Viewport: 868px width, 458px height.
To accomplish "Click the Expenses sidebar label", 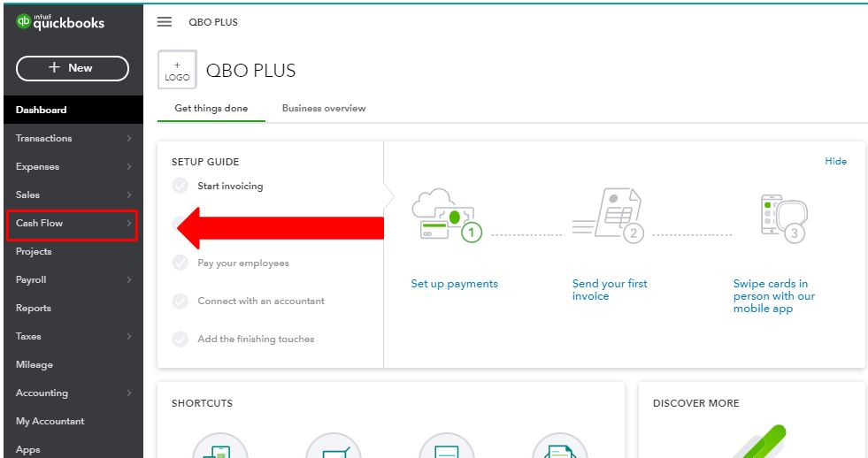I will (37, 166).
